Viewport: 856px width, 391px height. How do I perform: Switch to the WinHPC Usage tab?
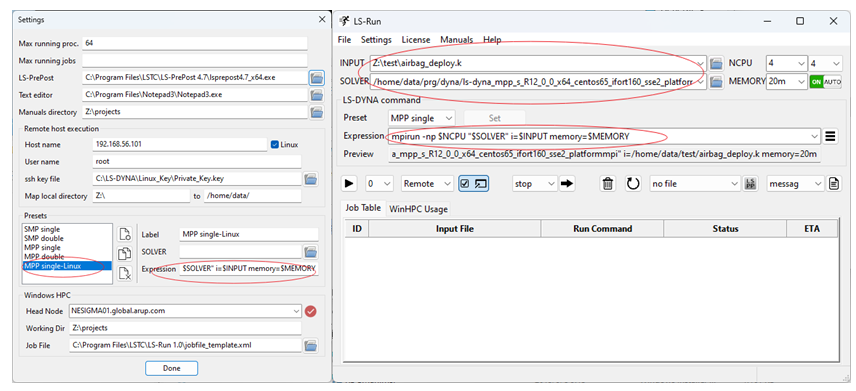[418, 209]
